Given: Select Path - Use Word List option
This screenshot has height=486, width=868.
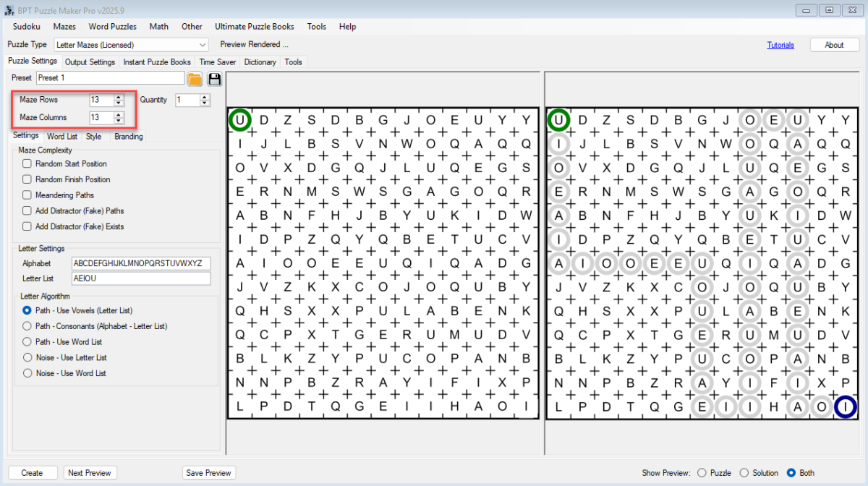Looking at the screenshot, I should (27, 341).
